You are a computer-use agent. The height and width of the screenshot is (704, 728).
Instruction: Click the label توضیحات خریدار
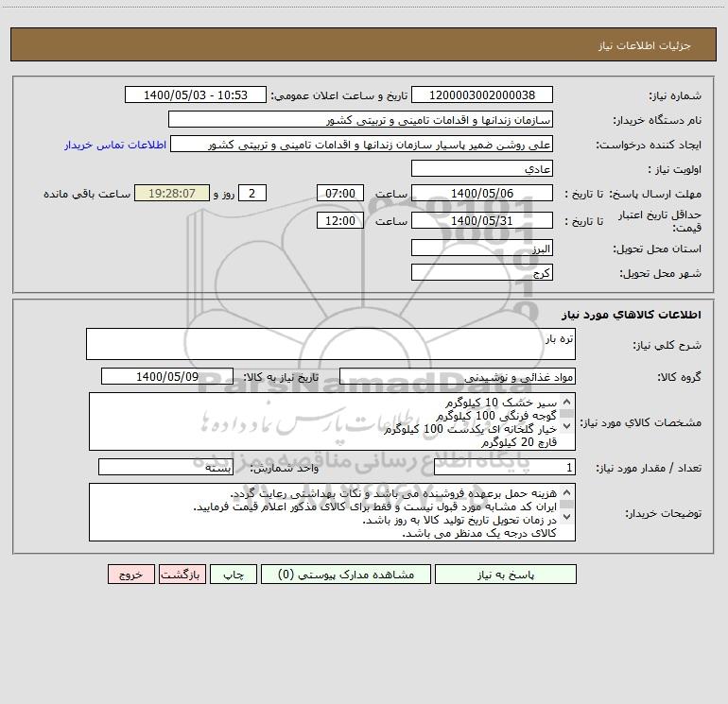coord(664,513)
